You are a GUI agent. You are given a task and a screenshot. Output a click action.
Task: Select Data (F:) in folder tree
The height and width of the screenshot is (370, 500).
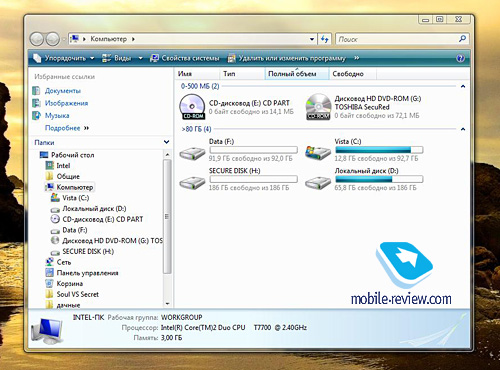75,230
